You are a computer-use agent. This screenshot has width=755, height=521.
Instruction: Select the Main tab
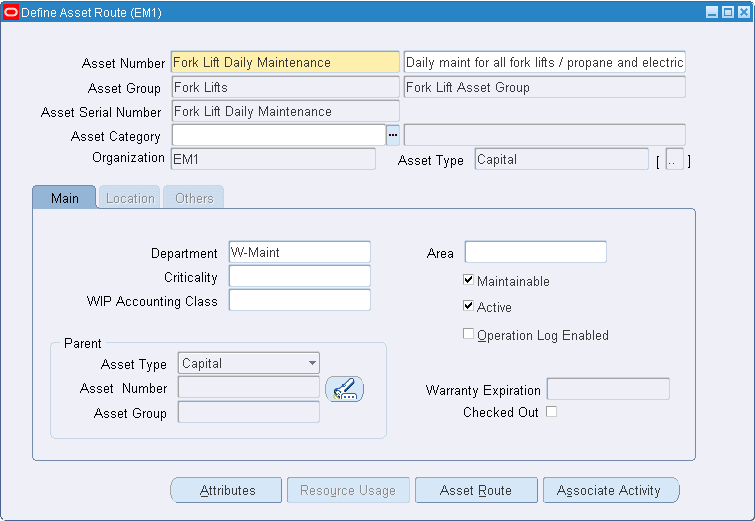65,198
